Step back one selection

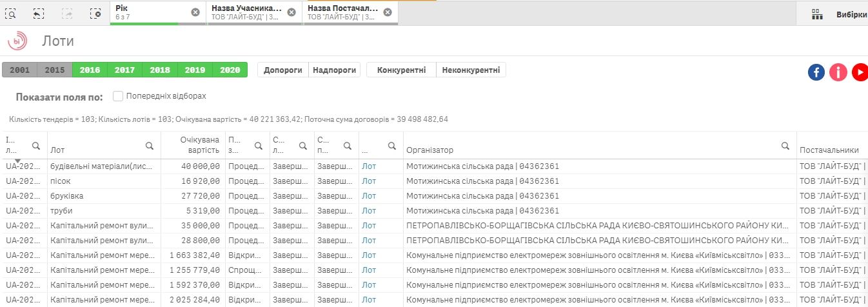[x=39, y=13]
